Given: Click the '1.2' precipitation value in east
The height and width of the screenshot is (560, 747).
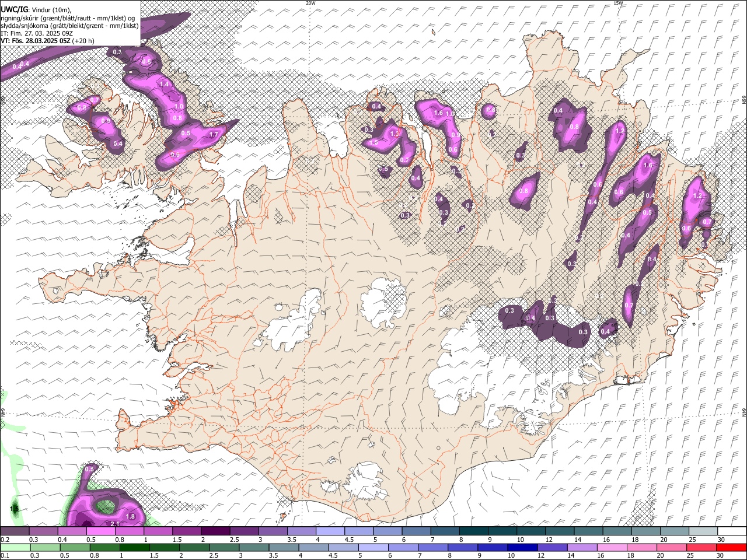Looking at the screenshot, I should point(697,196).
